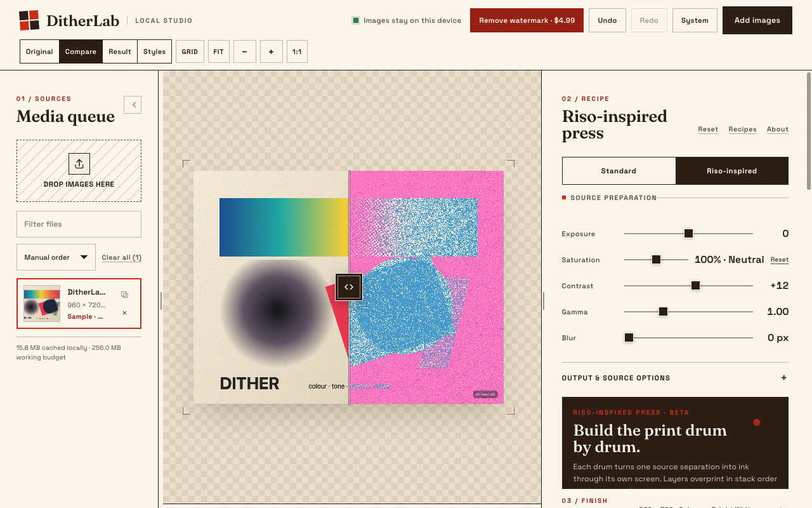
Task: Switch theme via the System button
Action: [x=695, y=20]
